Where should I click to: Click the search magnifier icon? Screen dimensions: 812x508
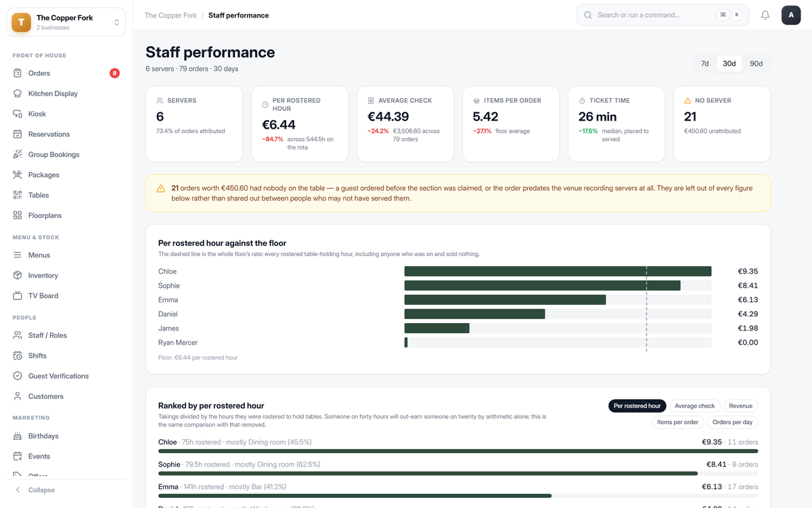coord(588,15)
